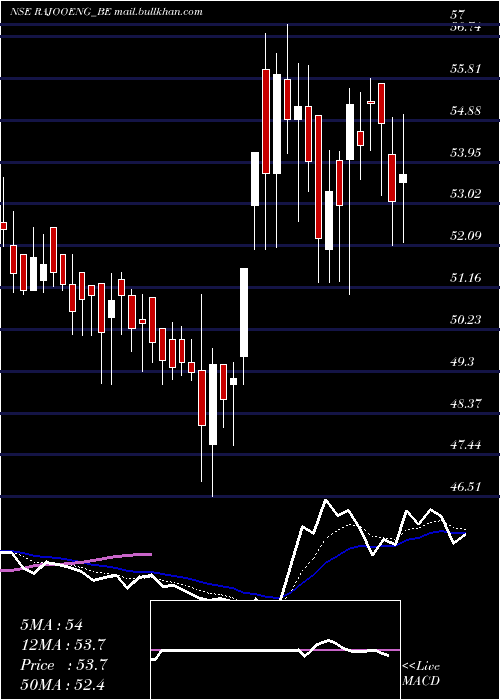This screenshot has height=700, width=500.
Task: Click the 49.3 price axis label
Action: tap(461, 361)
